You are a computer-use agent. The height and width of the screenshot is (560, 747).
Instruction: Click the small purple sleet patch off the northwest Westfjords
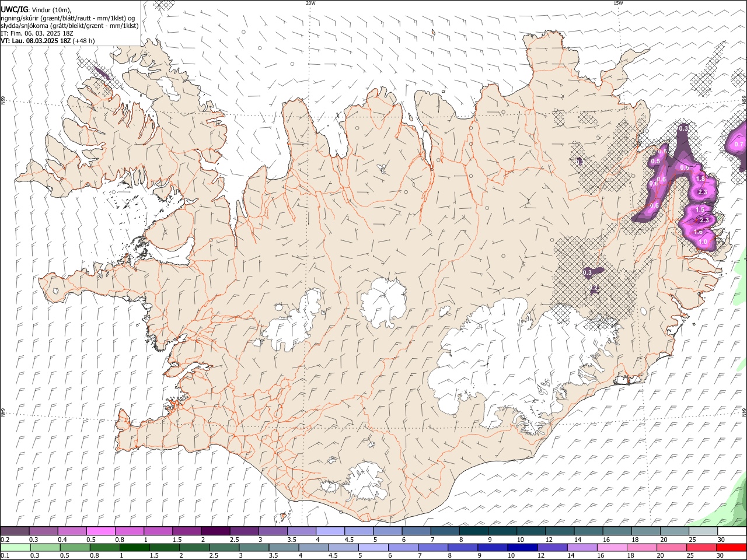[102, 73]
